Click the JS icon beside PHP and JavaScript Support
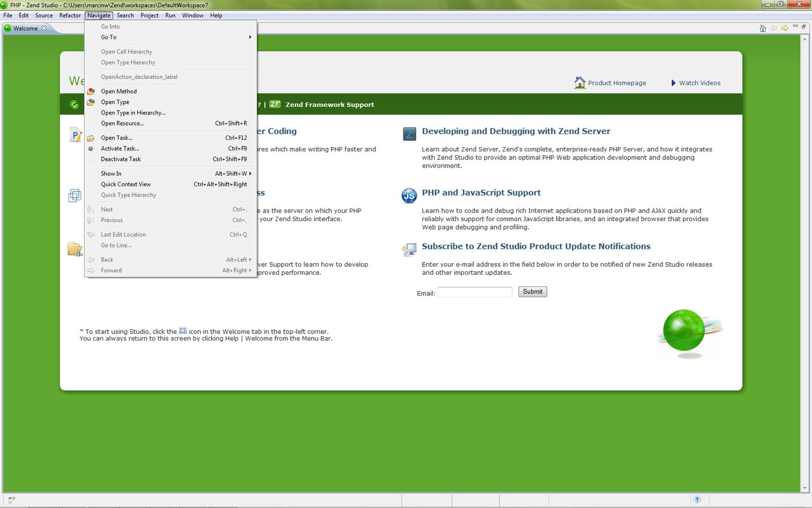 click(x=409, y=195)
